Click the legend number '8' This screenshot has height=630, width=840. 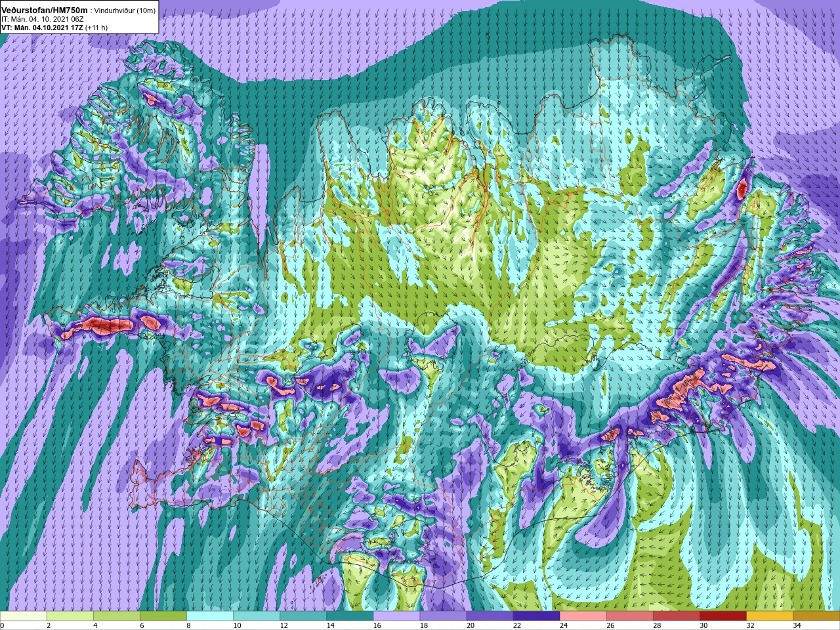(188, 625)
